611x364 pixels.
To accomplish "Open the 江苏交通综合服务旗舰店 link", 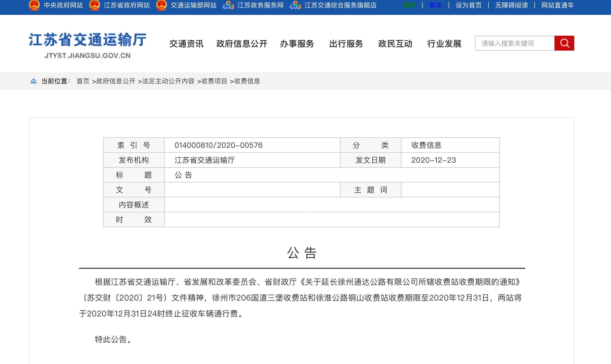I will (340, 5).
